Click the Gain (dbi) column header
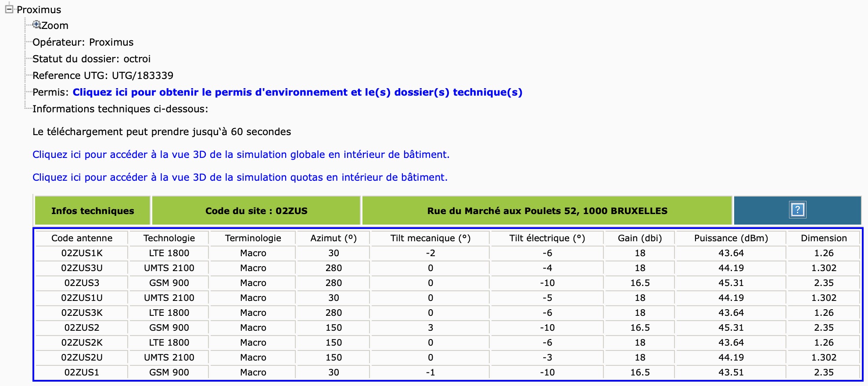The height and width of the screenshot is (386, 868). (x=640, y=238)
